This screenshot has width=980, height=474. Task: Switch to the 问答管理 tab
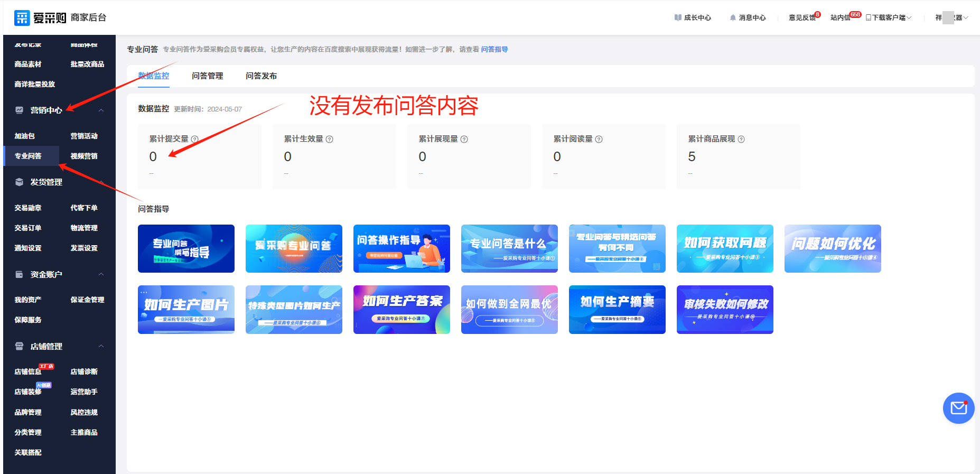point(207,76)
